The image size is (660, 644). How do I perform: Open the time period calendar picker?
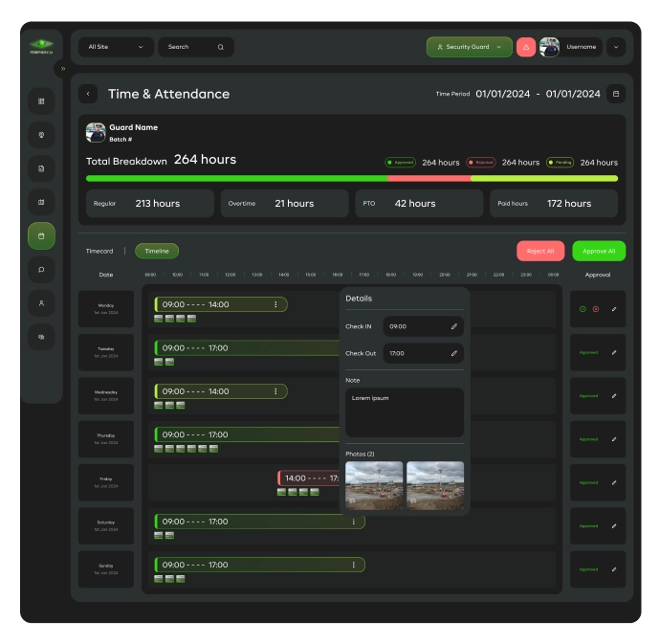pyautogui.click(x=616, y=94)
